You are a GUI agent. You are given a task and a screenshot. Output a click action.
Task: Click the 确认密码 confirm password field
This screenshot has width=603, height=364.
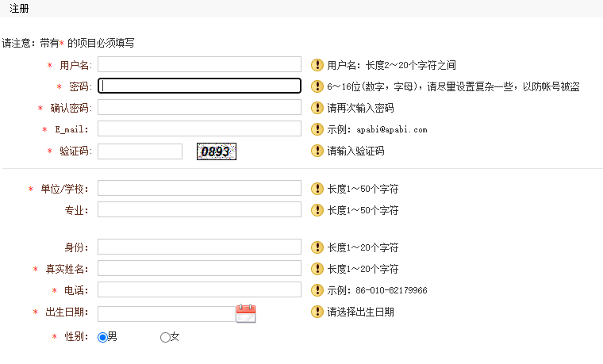199,107
